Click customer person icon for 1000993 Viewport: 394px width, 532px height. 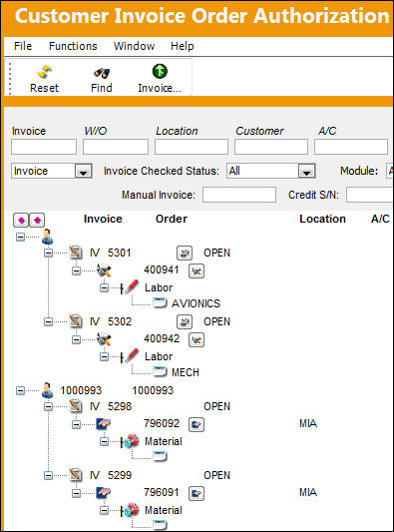coord(47,390)
